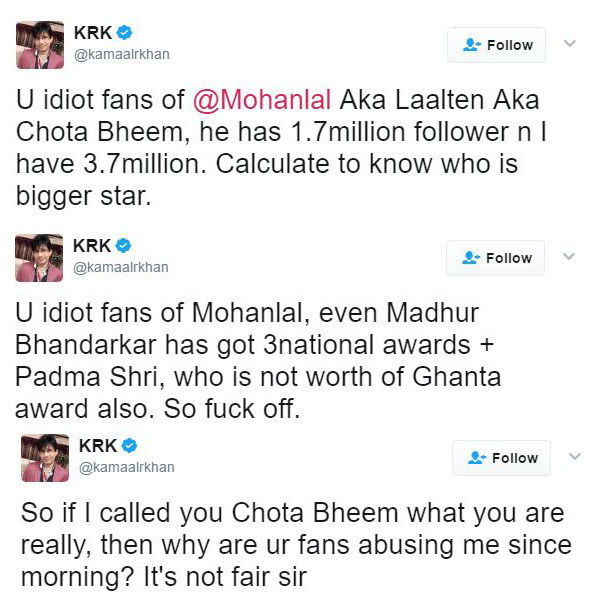Click the KRK display name on third tweet
The image size is (603, 596).
98,446
